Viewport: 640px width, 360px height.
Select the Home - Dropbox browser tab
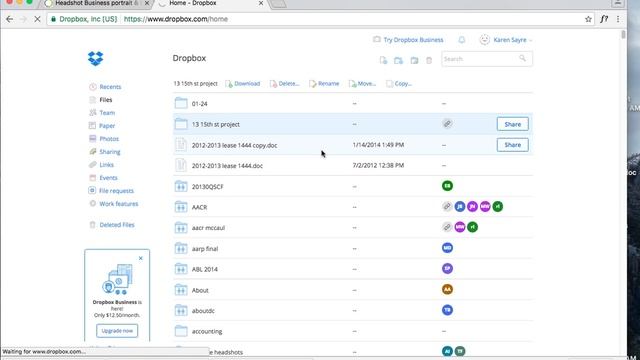click(x=210, y=4)
